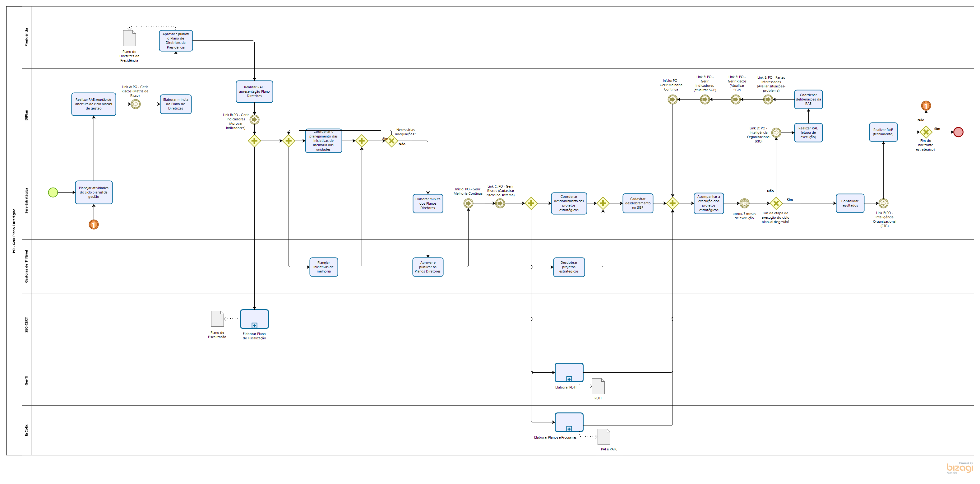Image resolution: width=980 pixels, height=484 pixels.
Task: Select the Link F RTG event circle
Action: tap(883, 203)
